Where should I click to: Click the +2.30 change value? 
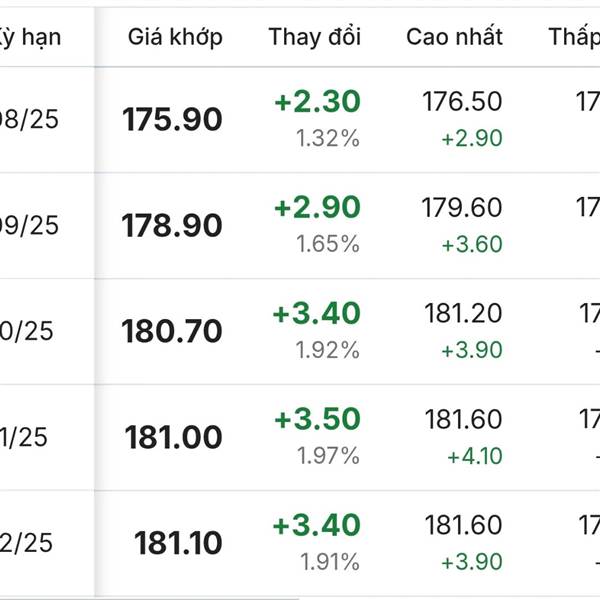click(318, 101)
